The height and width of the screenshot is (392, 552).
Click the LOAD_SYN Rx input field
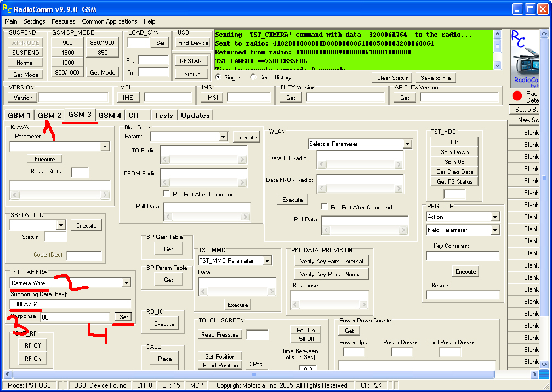(153, 60)
